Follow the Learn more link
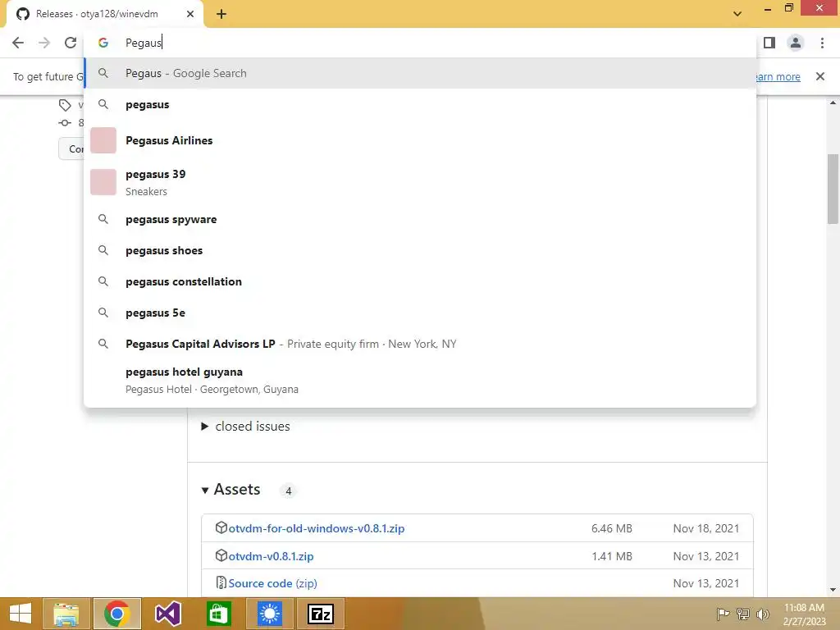Image resolution: width=840 pixels, height=630 pixels. pyautogui.click(x=778, y=76)
